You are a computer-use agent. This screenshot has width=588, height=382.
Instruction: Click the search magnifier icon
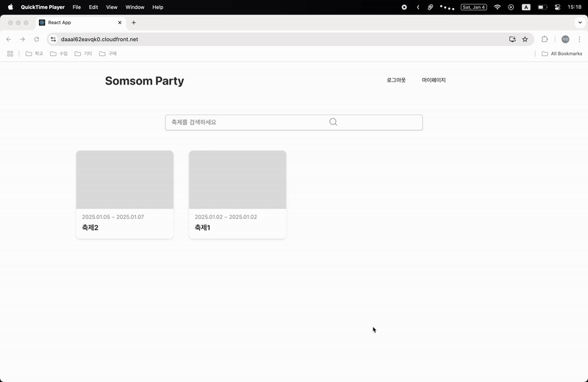333,122
